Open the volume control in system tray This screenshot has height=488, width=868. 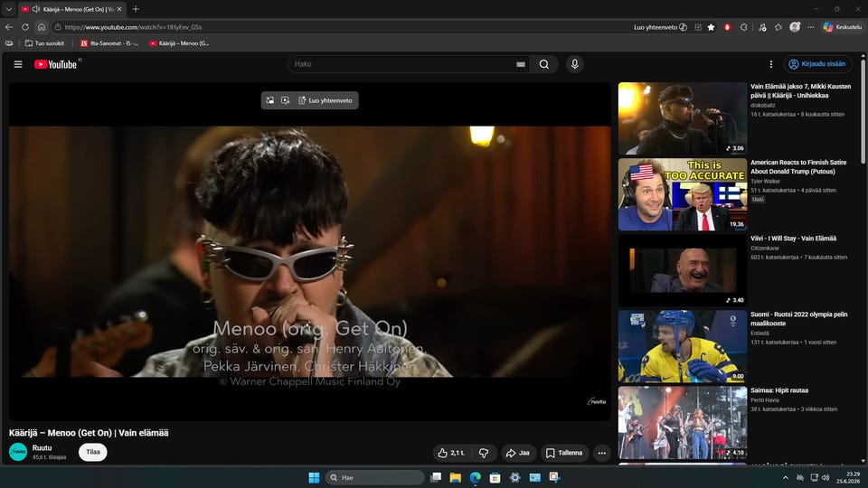(x=826, y=477)
